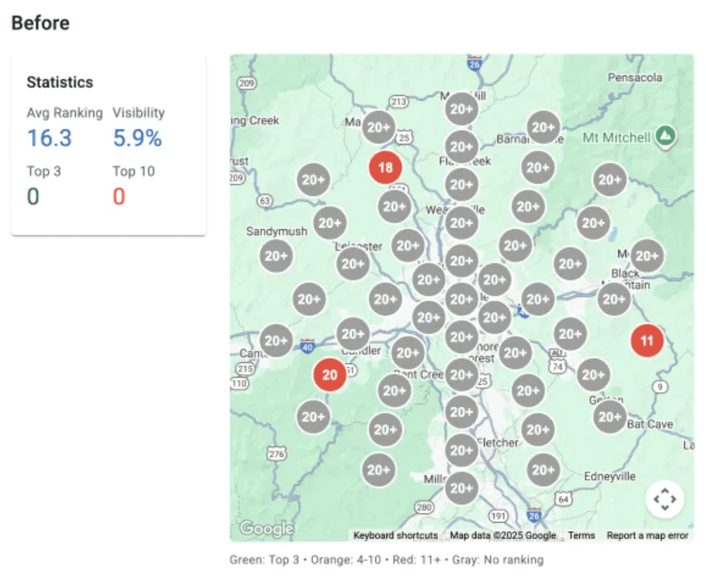Open the red rank 11 marker
Screen dimensions: 706x588
647,340
